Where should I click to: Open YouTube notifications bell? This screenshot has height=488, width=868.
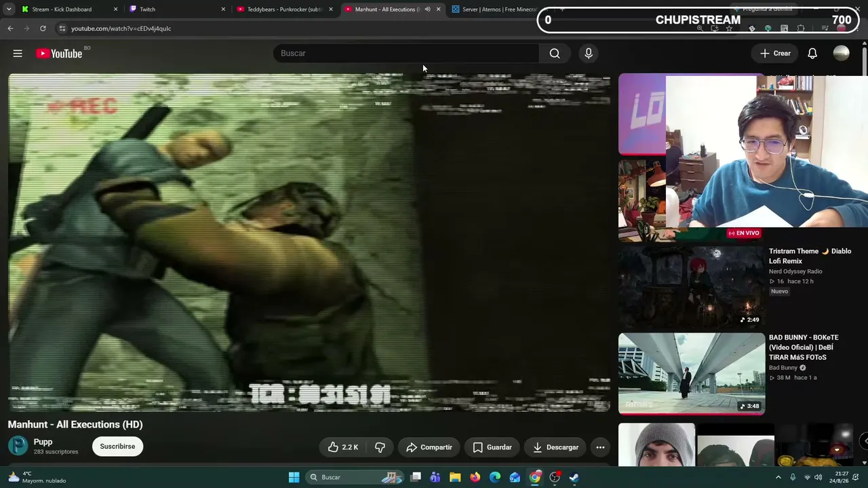(812, 54)
